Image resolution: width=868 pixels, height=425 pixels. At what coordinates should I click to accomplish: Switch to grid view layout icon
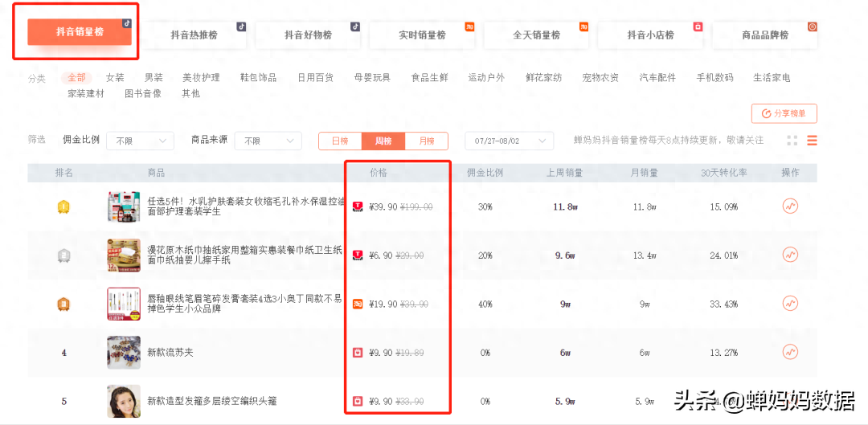[x=792, y=141]
